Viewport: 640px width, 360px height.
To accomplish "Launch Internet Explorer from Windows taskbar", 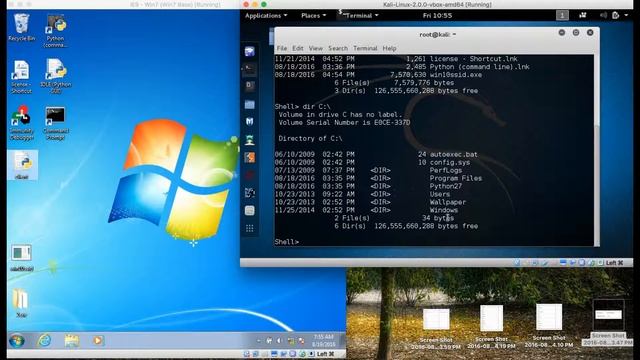I will (44, 340).
